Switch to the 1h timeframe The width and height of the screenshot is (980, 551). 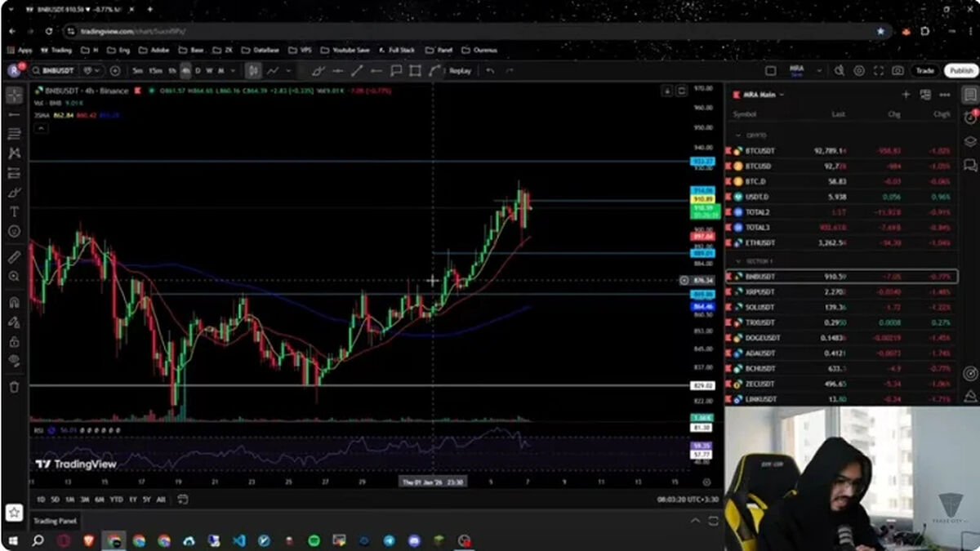(x=172, y=71)
